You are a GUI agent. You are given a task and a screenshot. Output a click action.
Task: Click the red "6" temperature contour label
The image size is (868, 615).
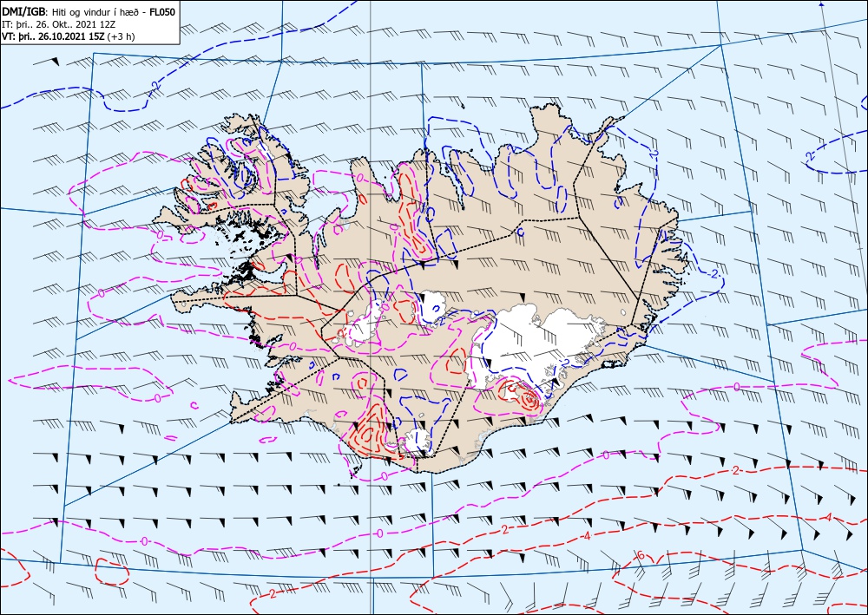click(x=641, y=555)
